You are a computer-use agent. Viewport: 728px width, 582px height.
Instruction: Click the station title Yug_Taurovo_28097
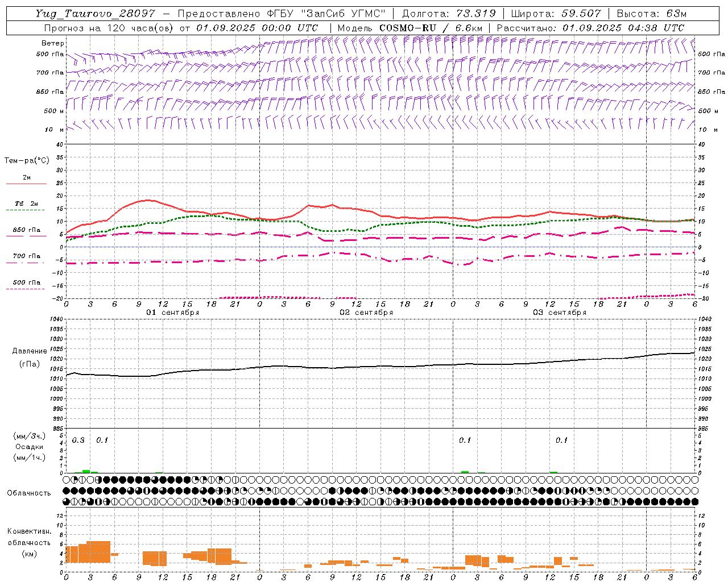click(x=96, y=14)
